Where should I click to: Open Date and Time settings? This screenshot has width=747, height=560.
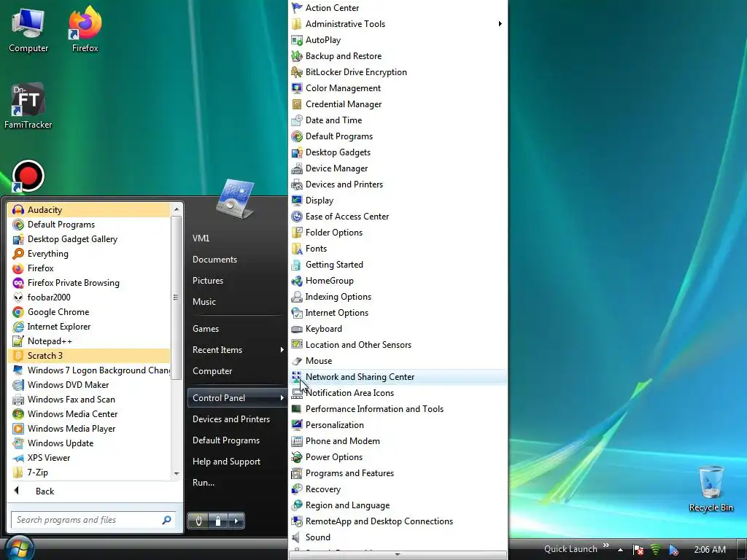click(398, 120)
